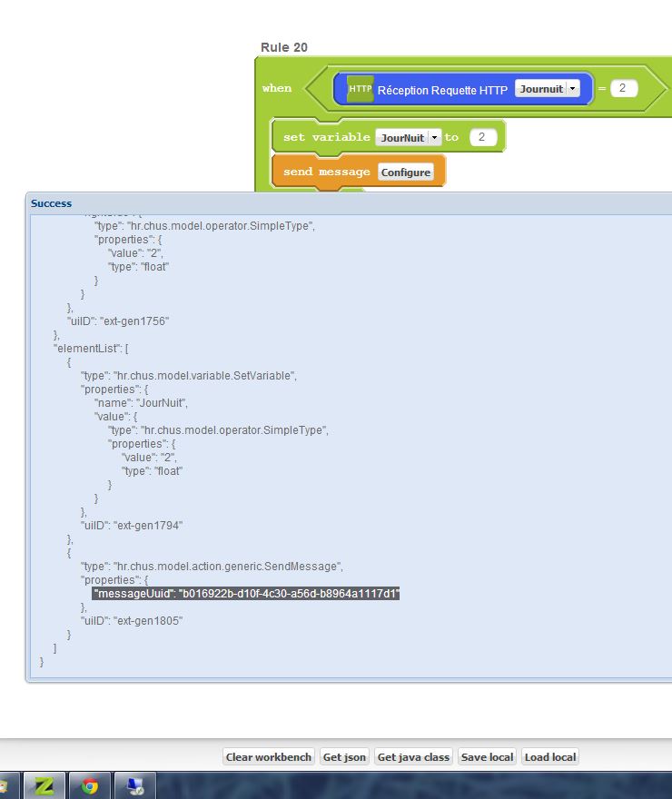Open the computer monitor icon in taskbar
Viewport: 672px width, 799px height.
point(133,785)
